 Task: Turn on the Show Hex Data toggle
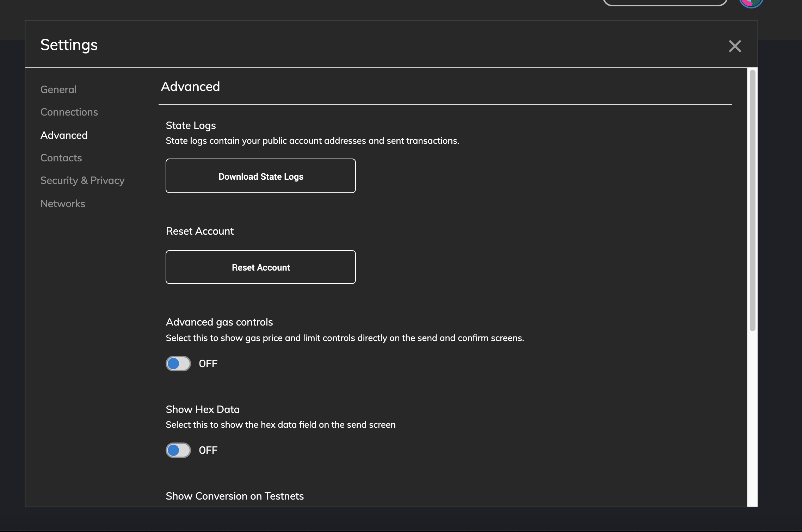[x=178, y=450]
